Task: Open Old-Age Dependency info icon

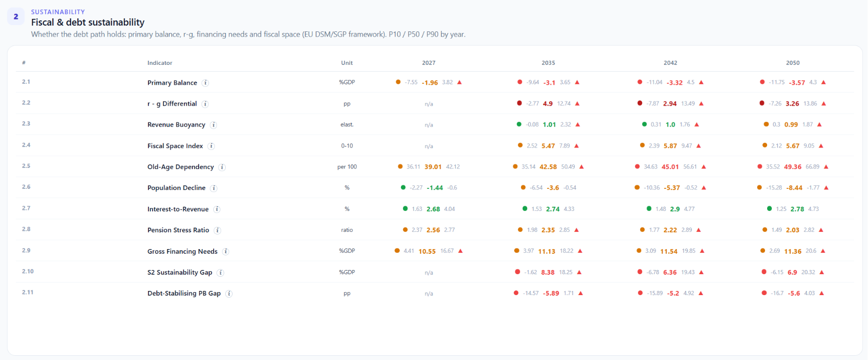Action: pyautogui.click(x=222, y=167)
